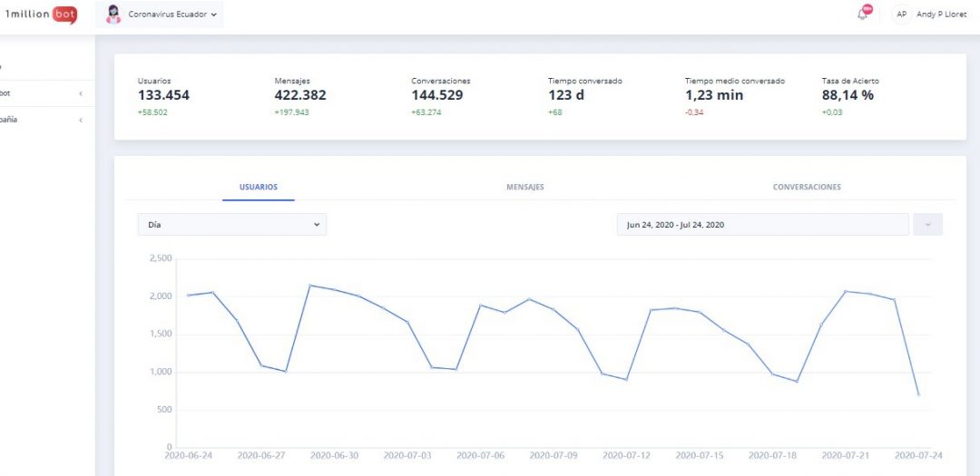
Task: Click the last chart data point at 2020-07-24
Action: [x=918, y=394]
